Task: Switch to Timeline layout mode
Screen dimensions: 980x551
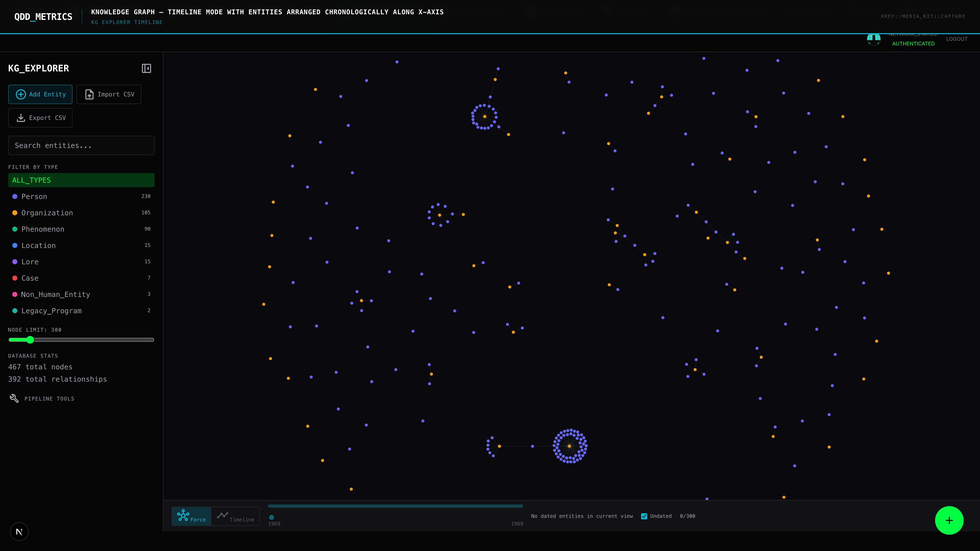Action: click(236, 516)
